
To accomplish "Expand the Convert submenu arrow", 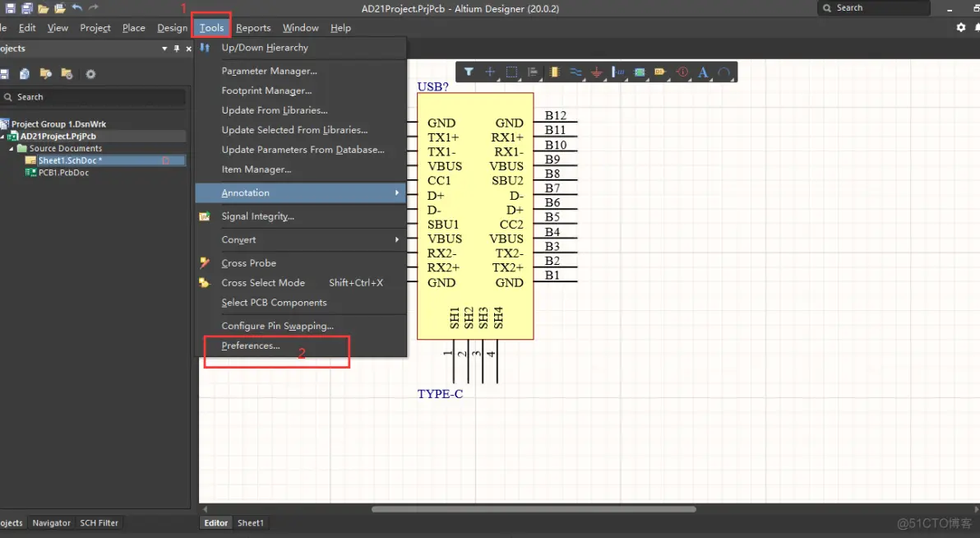I will point(397,239).
